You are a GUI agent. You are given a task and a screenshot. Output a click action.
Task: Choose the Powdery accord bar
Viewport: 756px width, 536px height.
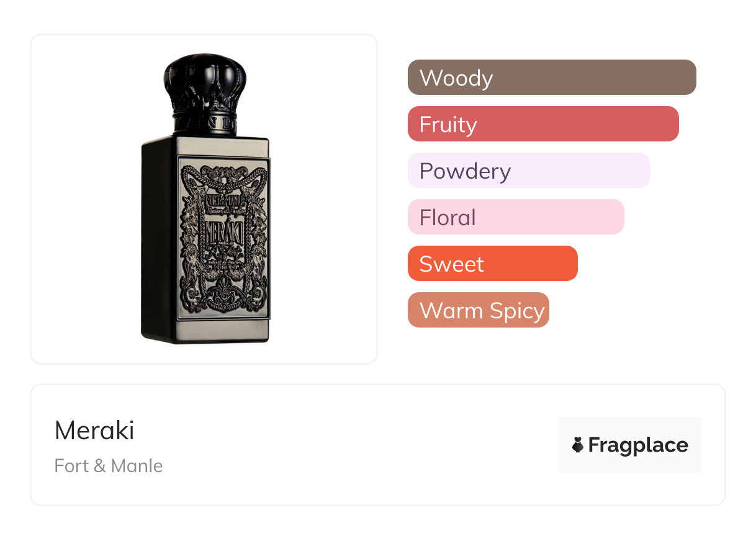click(x=528, y=171)
